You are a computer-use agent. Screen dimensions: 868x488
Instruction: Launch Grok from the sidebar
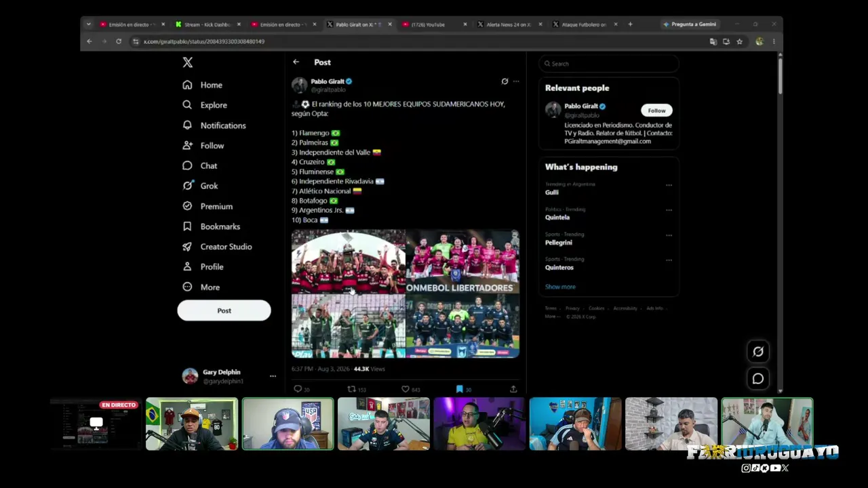point(200,186)
